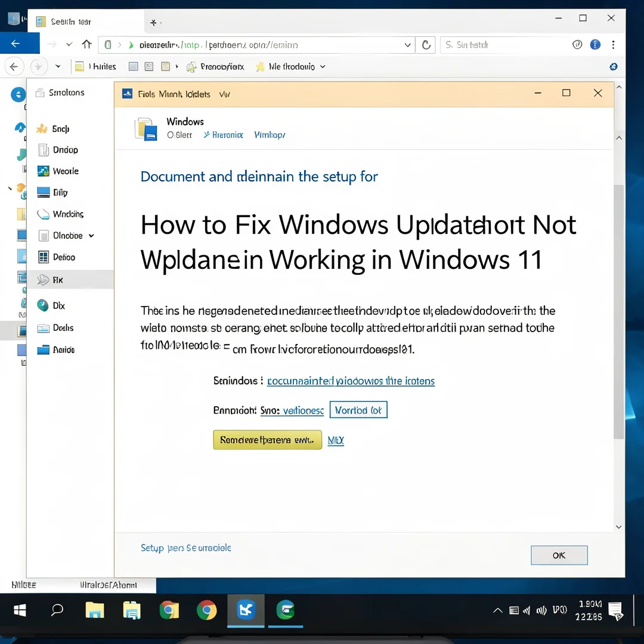Viewport: 644px width, 644px height.
Task: Select 'Dix' globe item in sidebar
Action: click(51, 305)
